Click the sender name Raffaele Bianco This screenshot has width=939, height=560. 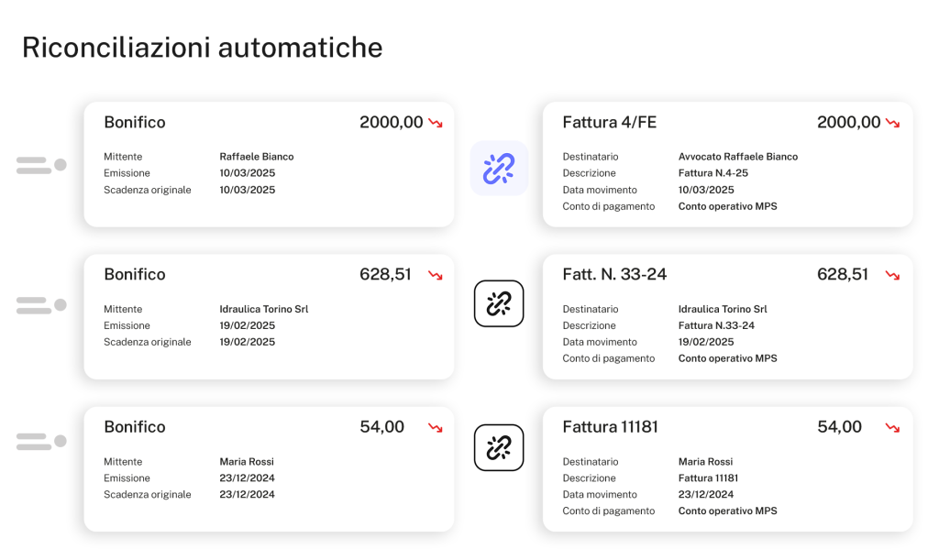click(257, 157)
